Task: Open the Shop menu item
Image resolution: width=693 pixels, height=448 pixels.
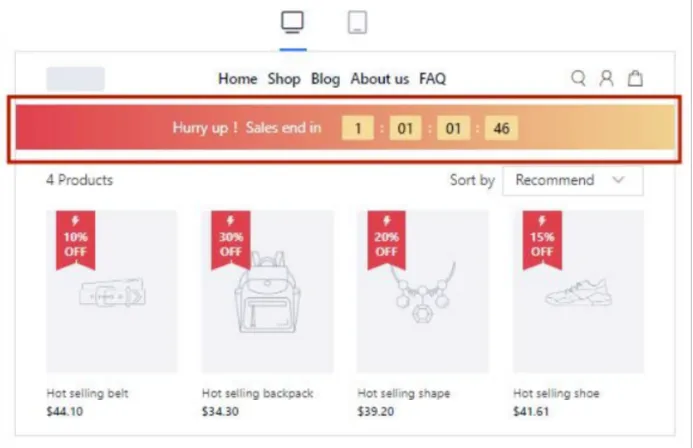Action: point(284,79)
